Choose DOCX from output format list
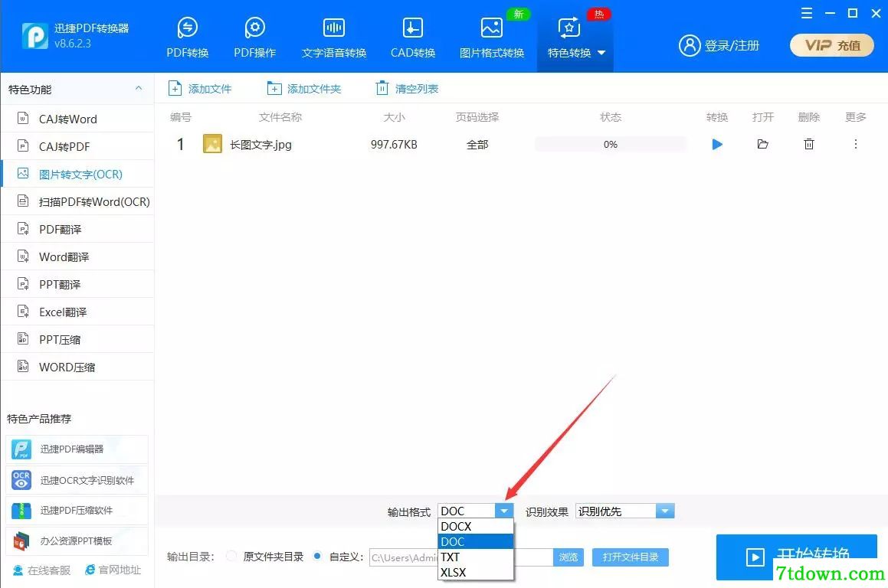The height and width of the screenshot is (588, 888). (x=476, y=526)
